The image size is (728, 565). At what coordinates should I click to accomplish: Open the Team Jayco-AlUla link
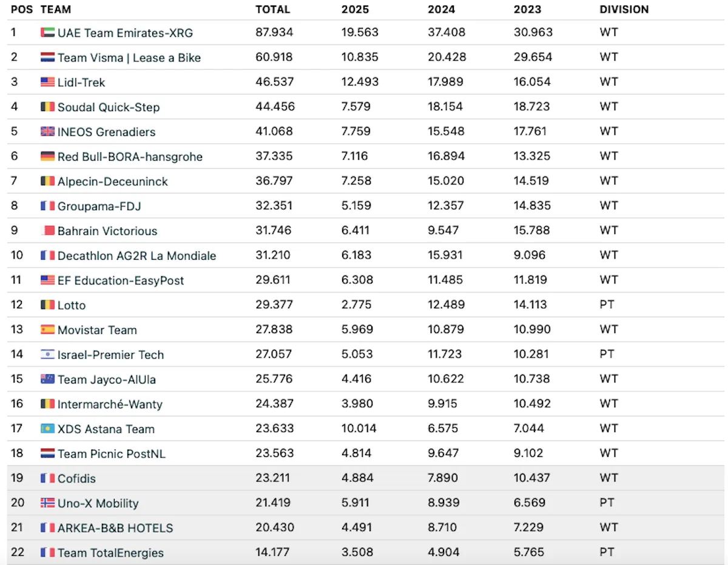coord(107,379)
